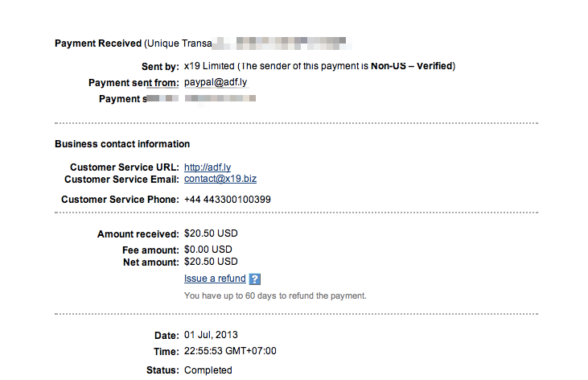588x380 pixels.
Task: Click the time 22:55:53 GMT+07:00
Action: (x=230, y=351)
